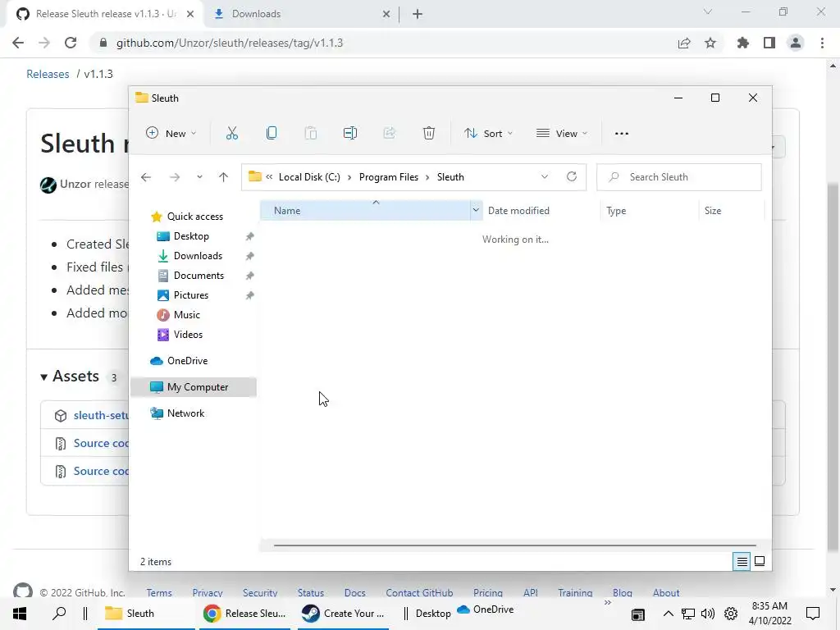Click Chrome share page icon
The width and height of the screenshot is (840, 630).
tap(684, 43)
